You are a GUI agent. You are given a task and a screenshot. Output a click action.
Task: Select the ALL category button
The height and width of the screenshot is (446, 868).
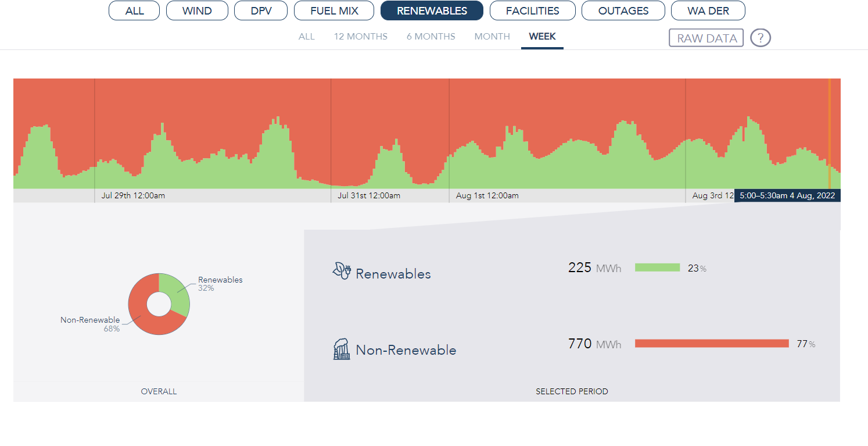coord(134,10)
